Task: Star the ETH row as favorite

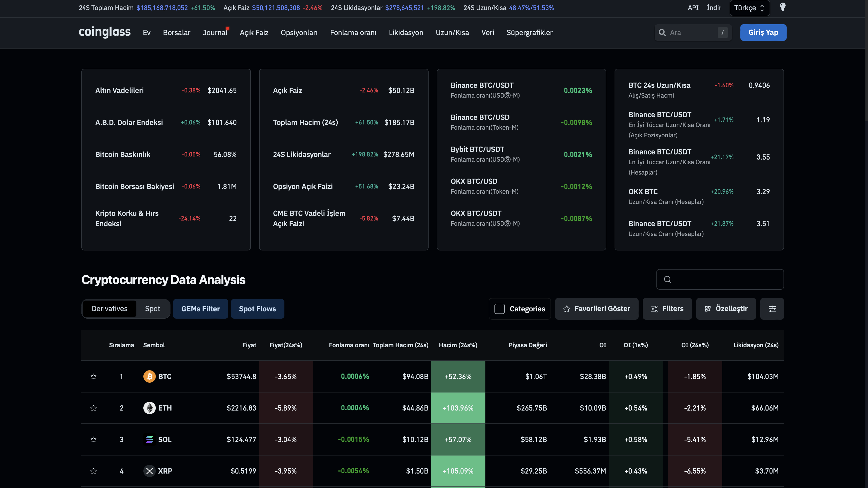Action: coord(94,408)
